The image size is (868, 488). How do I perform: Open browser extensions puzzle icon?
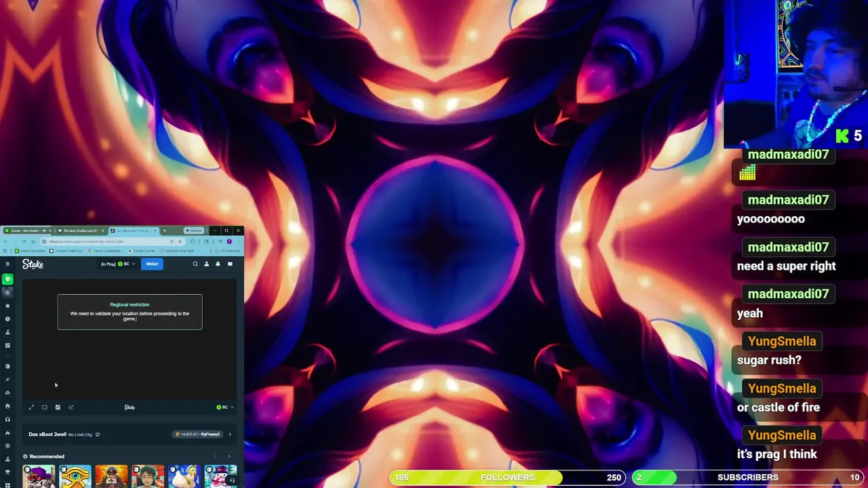(193, 241)
